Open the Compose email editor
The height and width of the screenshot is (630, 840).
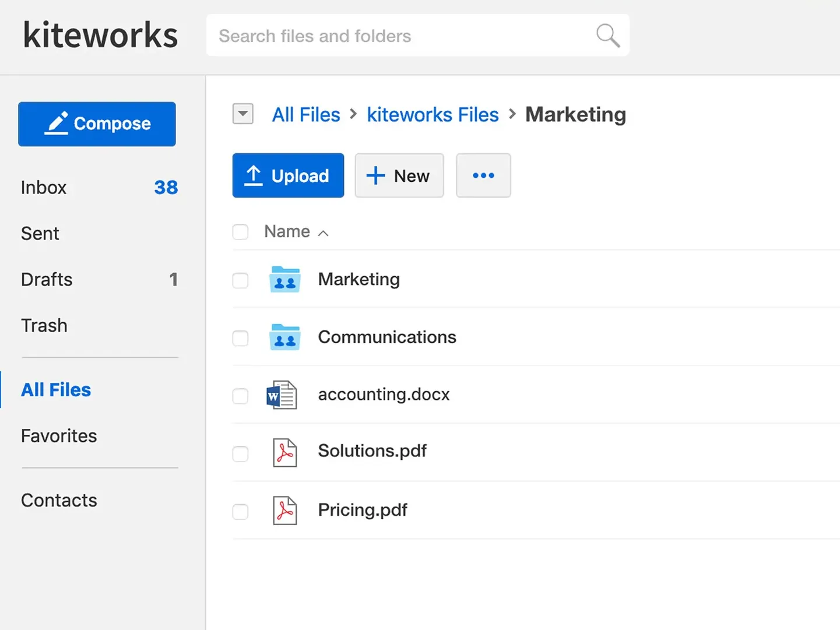point(97,124)
